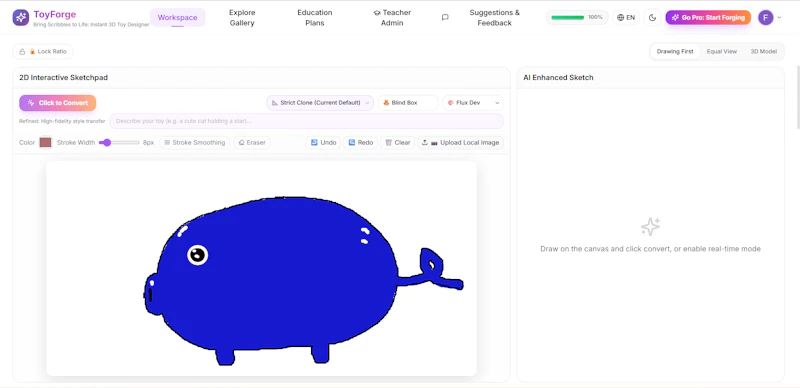Toggle dark mode moon icon
This screenshot has height=388, width=800.
pos(652,17)
